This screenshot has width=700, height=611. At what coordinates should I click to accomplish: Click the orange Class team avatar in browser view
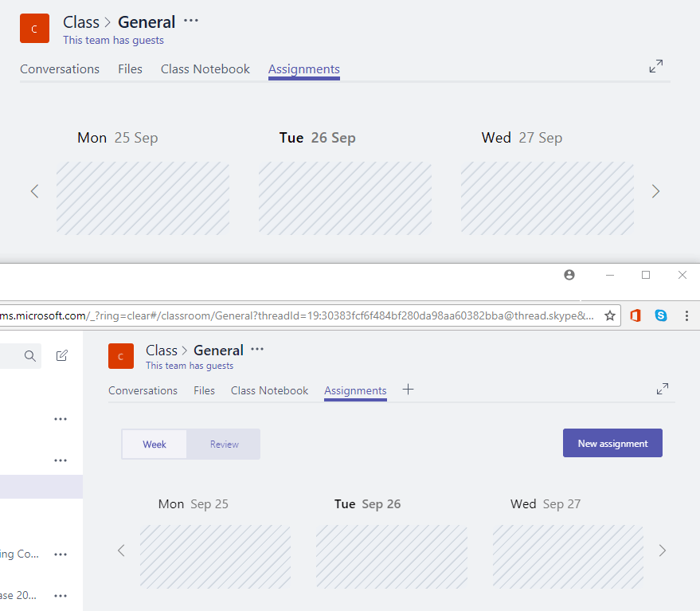click(121, 356)
